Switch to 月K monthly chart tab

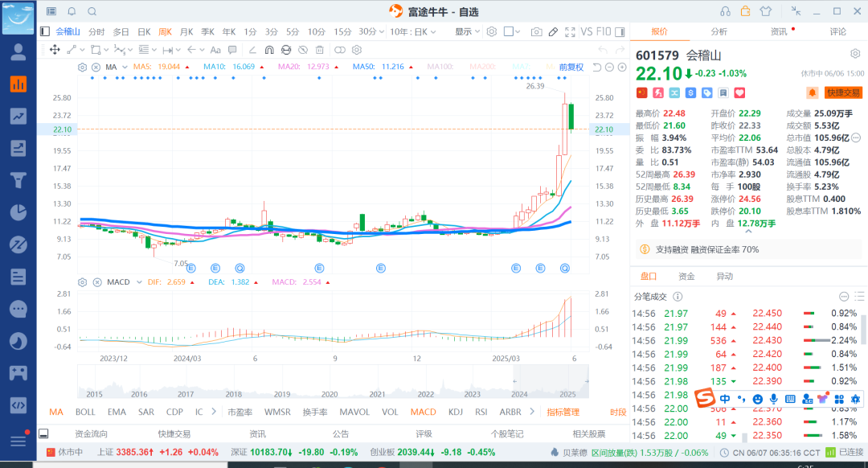(186, 32)
